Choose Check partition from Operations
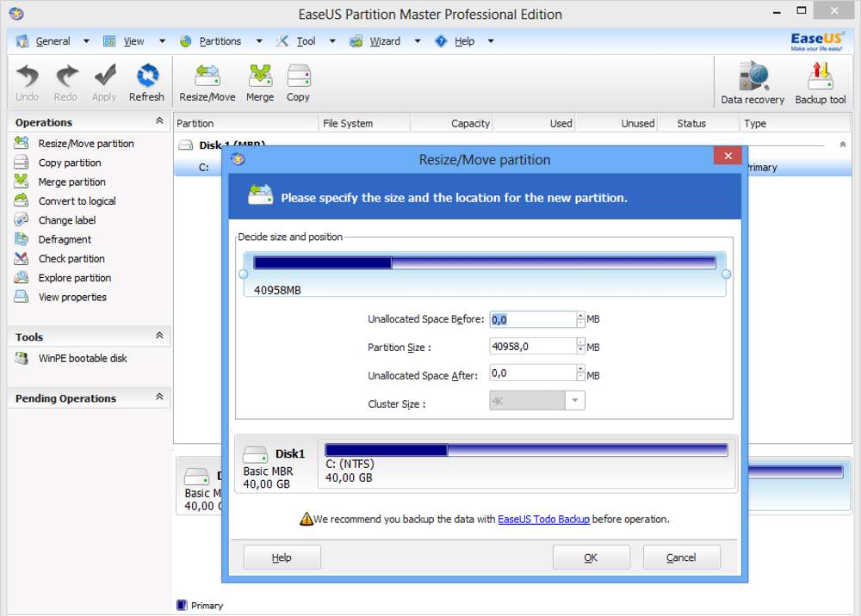The width and height of the screenshot is (861, 616). coord(71,258)
